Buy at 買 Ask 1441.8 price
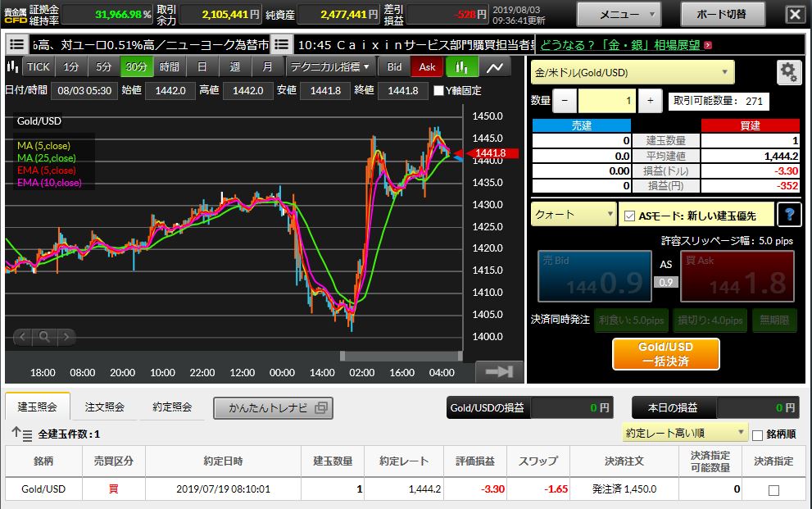This screenshot has width=812, height=509. click(737, 276)
